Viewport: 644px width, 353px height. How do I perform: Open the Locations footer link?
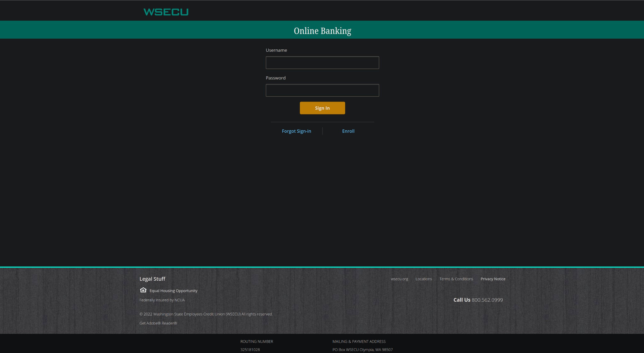coord(424,279)
